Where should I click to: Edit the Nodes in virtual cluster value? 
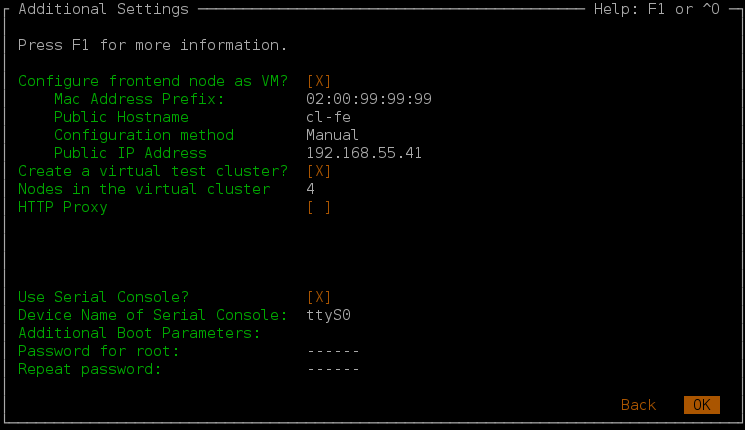pyautogui.click(x=311, y=189)
